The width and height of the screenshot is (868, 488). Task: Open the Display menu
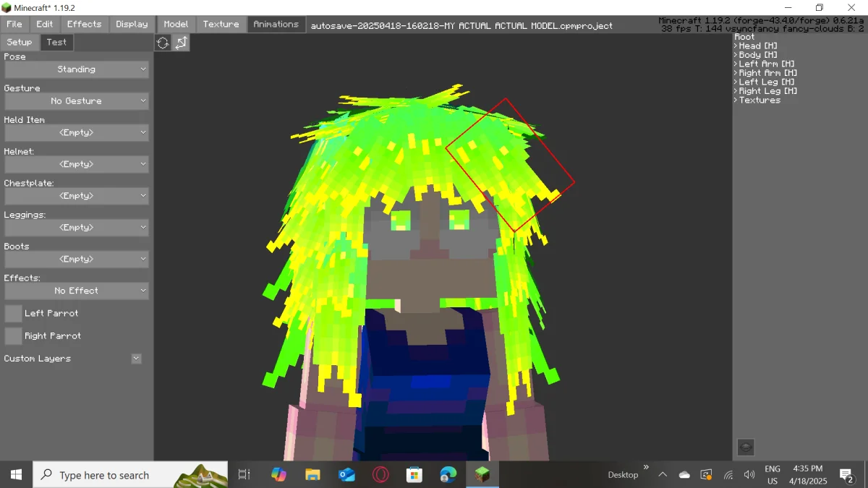(x=132, y=24)
